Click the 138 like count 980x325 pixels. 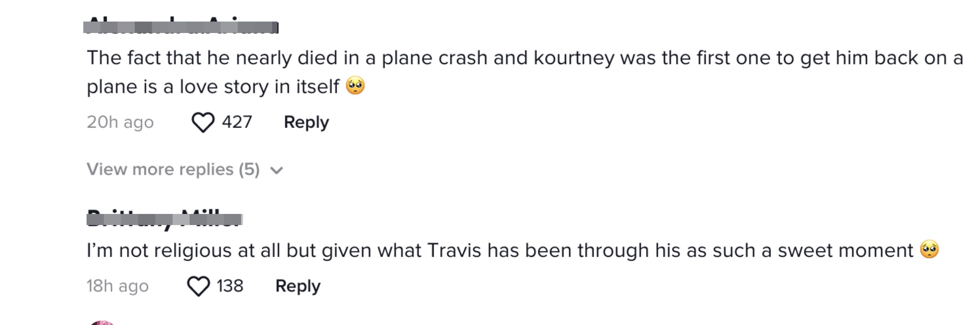230,286
